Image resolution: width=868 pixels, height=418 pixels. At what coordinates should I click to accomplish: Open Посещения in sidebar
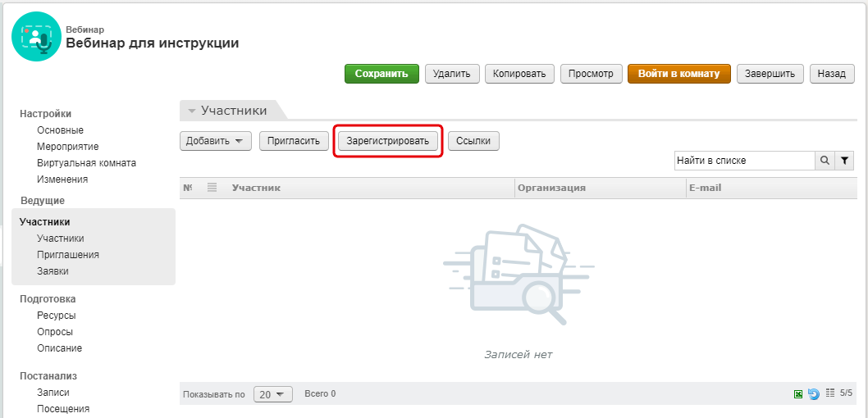(63, 409)
